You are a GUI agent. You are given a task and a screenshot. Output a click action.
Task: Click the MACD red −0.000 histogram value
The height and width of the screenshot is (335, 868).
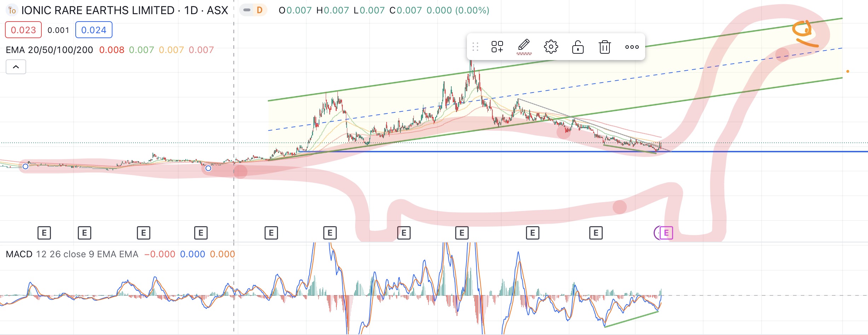(160, 254)
